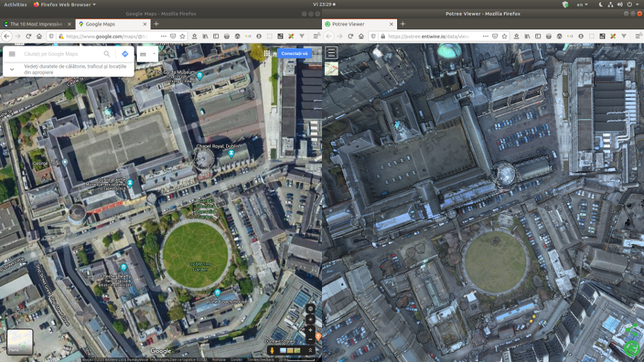Click the George's St map pin
The image size is (644, 362).
[65, 162]
